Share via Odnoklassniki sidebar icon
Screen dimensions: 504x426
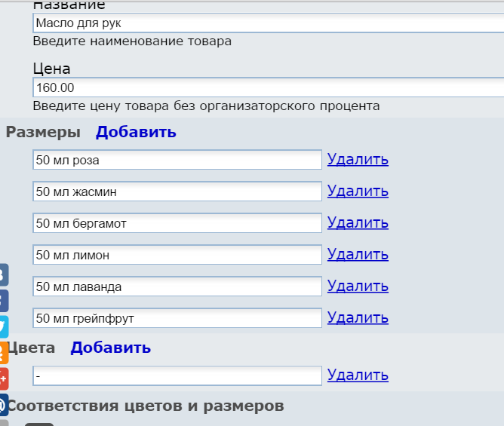pyautogui.click(x=4, y=353)
